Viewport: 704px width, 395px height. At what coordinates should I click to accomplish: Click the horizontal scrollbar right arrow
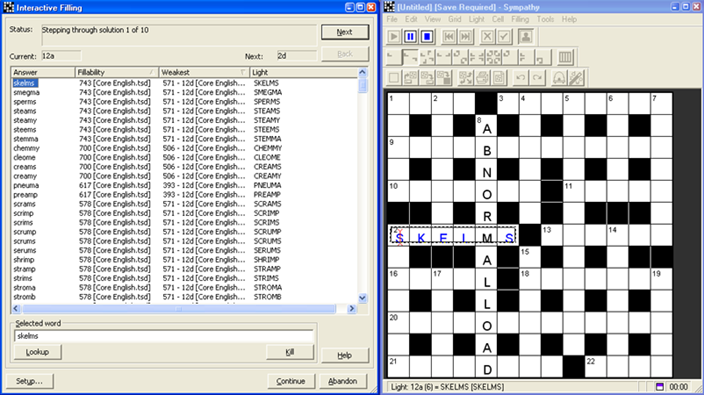click(x=352, y=308)
